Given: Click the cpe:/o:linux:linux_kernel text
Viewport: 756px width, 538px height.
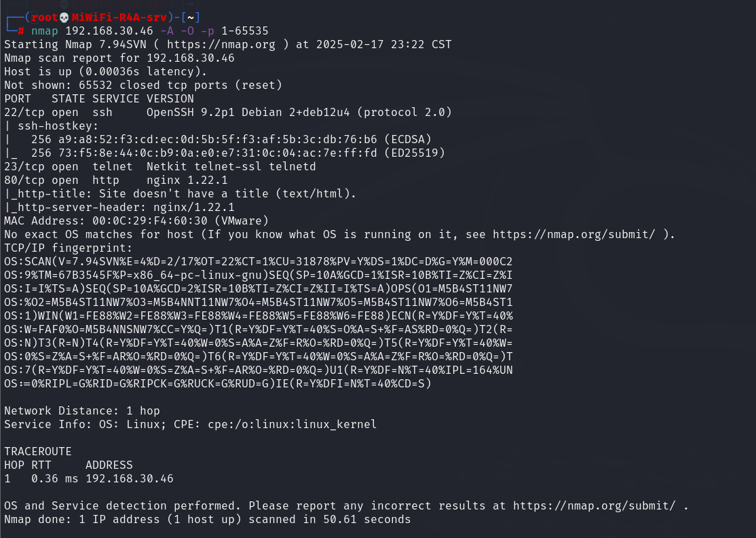Looking at the screenshot, I should (x=292, y=424).
